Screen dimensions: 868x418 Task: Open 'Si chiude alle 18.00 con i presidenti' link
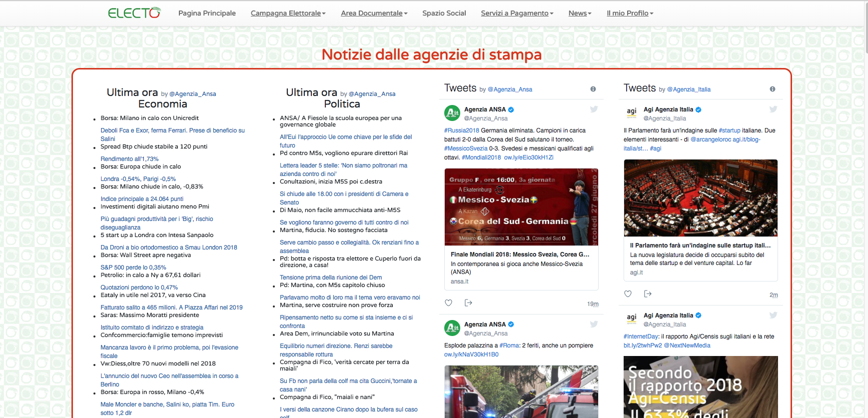pyautogui.click(x=344, y=198)
